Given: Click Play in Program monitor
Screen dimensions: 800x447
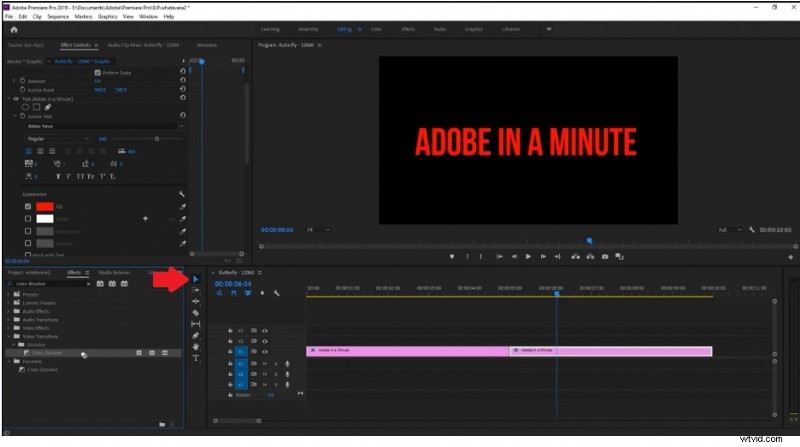Looking at the screenshot, I should [x=528, y=257].
